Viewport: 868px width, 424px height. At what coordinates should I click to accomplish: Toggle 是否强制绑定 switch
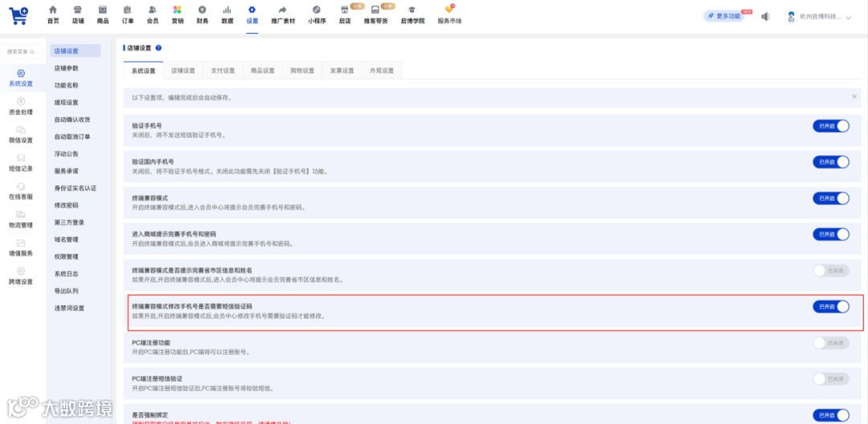point(830,415)
